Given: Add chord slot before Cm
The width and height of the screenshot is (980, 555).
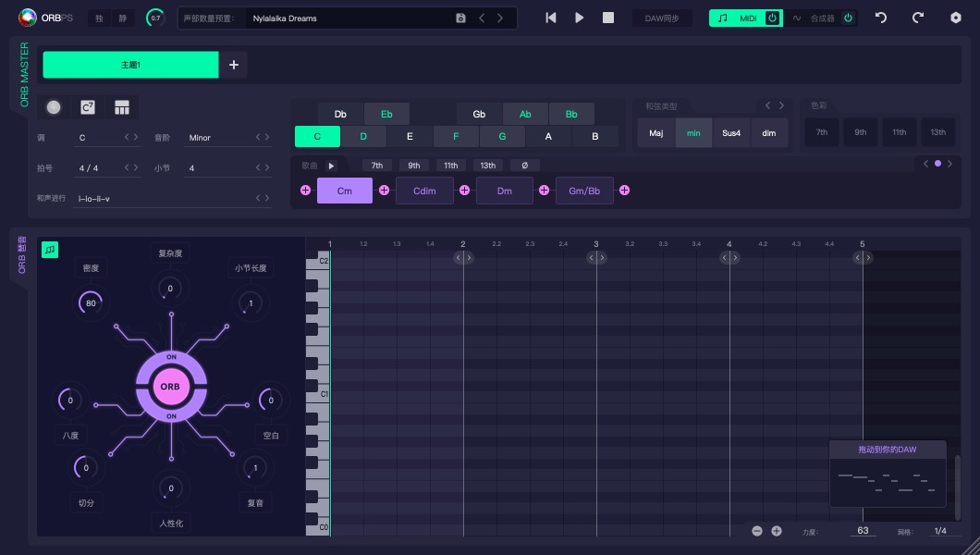Looking at the screenshot, I should (x=306, y=191).
